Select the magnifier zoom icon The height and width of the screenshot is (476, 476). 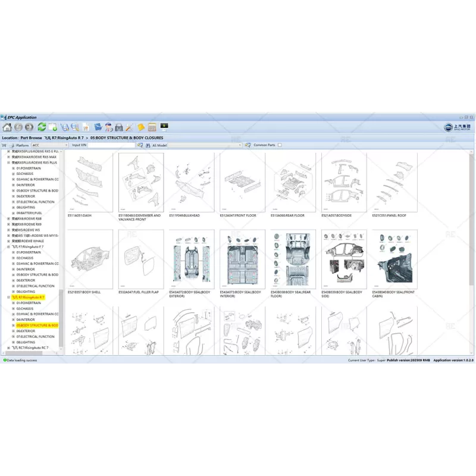click(x=74, y=127)
